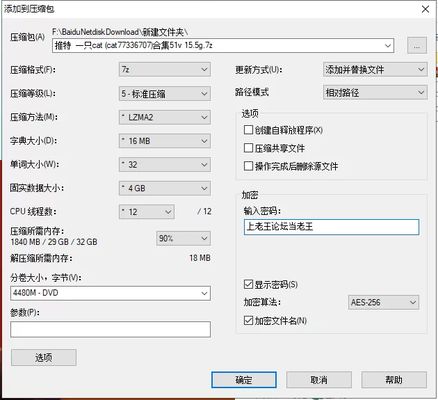The image size is (438, 400).
Task: Close the add to archive dialog
Action: 425,9
